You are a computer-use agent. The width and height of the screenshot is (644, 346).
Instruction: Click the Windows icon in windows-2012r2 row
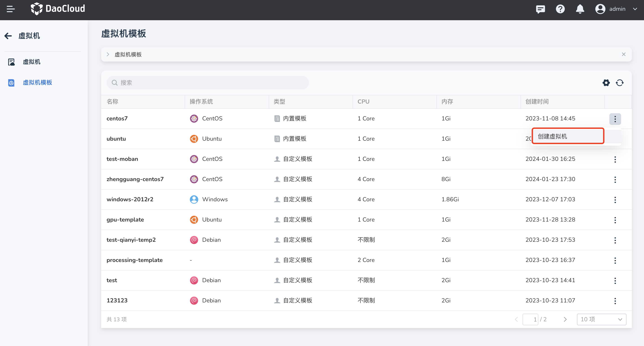tap(194, 200)
